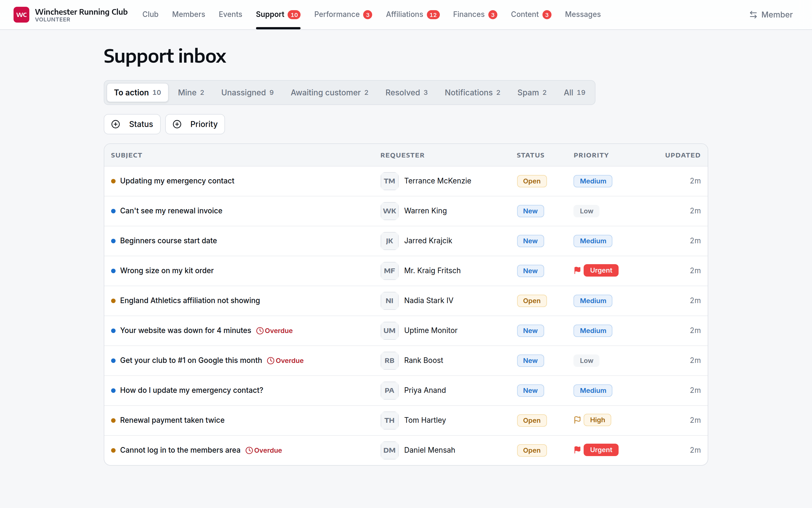Screen dimensions: 812x508
Task: Switch to the Mine tab
Action: 191,92
